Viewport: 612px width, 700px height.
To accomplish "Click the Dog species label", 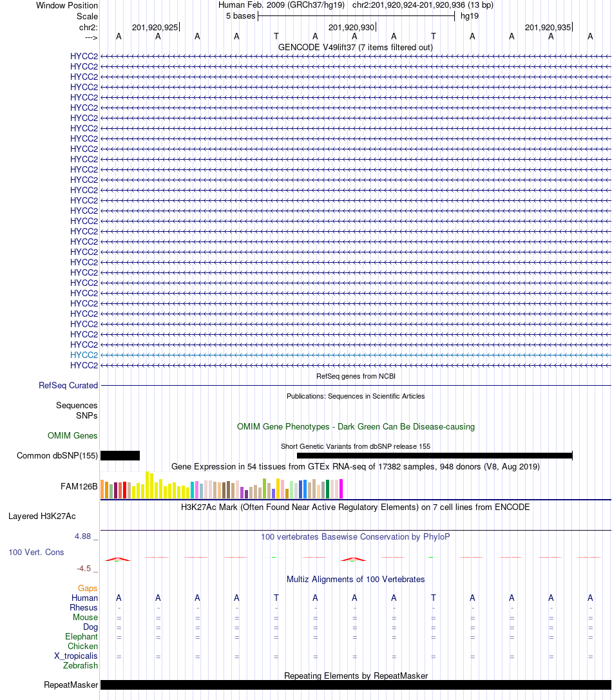I will point(90,627).
